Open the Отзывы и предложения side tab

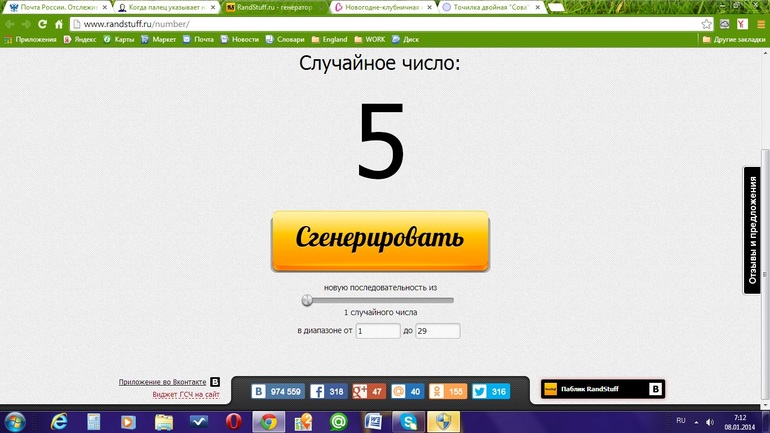pyautogui.click(x=752, y=230)
